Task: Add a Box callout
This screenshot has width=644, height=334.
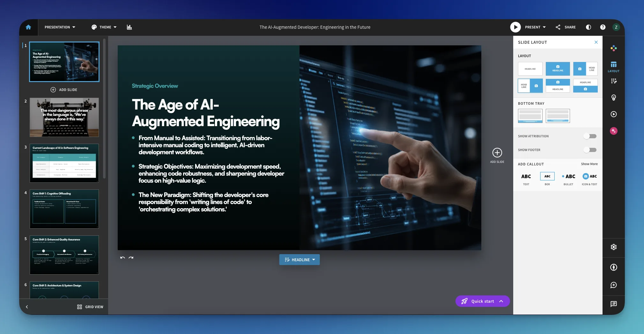Action: coord(547,179)
